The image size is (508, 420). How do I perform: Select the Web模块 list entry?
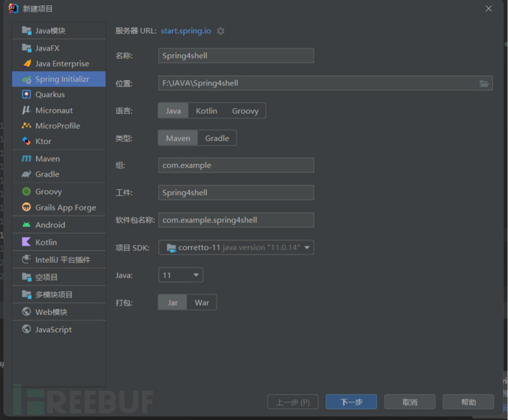point(59,312)
